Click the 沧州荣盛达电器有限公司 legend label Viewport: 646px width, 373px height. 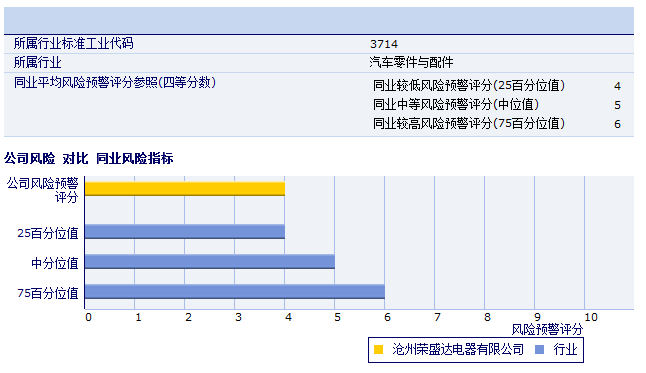tap(458, 350)
